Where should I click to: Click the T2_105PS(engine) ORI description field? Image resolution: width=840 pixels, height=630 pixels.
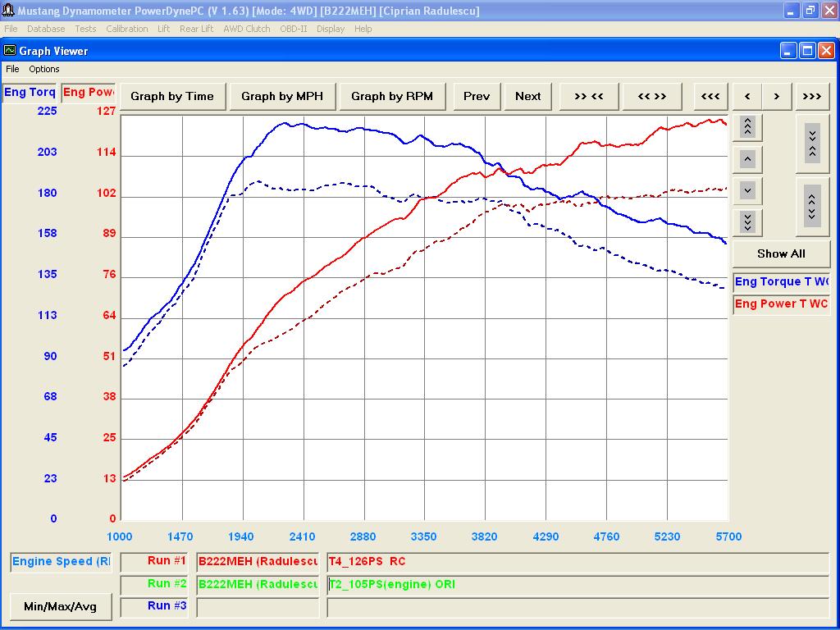[x=578, y=584]
